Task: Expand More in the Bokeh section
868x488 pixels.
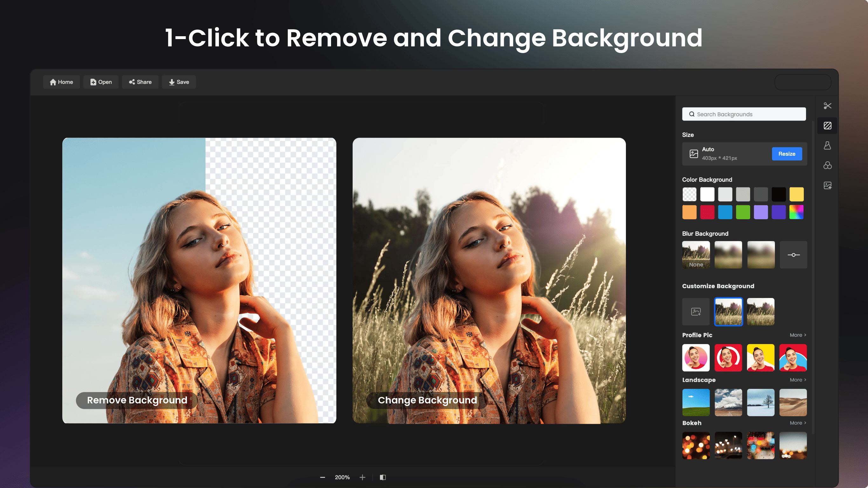Action: pyautogui.click(x=797, y=423)
